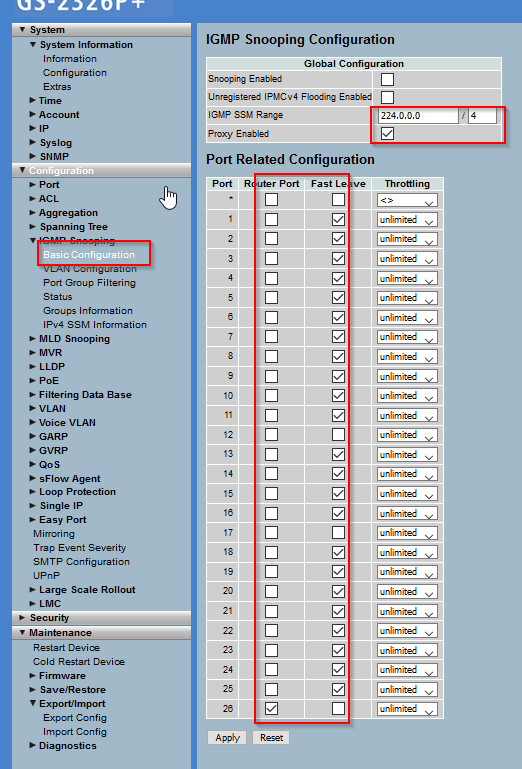Open System Information's Information page
The height and width of the screenshot is (769, 522).
click(x=70, y=59)
